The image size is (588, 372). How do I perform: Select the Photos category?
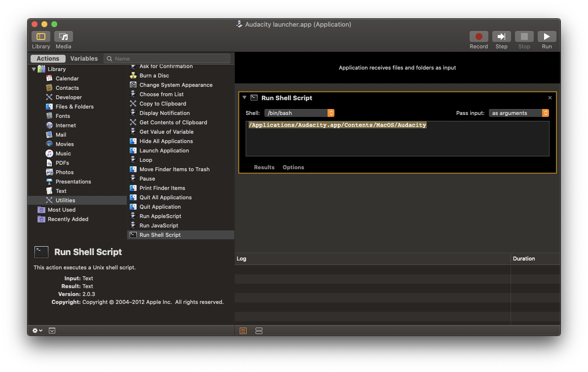(x=65, y=172)
